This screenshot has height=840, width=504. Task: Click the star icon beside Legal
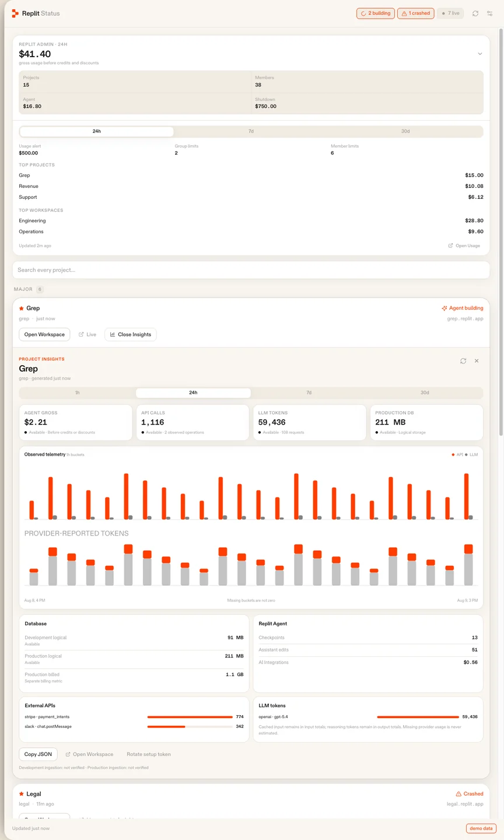tap(22, 794)
